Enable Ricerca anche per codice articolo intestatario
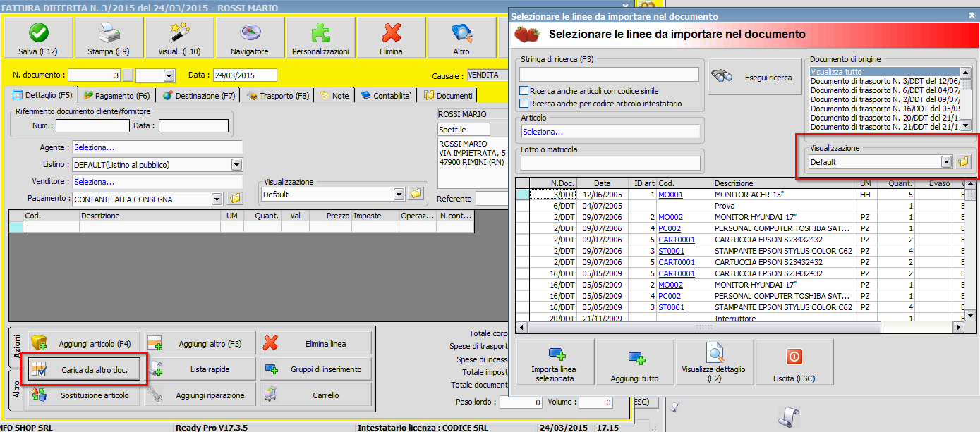 click(524, 104)
